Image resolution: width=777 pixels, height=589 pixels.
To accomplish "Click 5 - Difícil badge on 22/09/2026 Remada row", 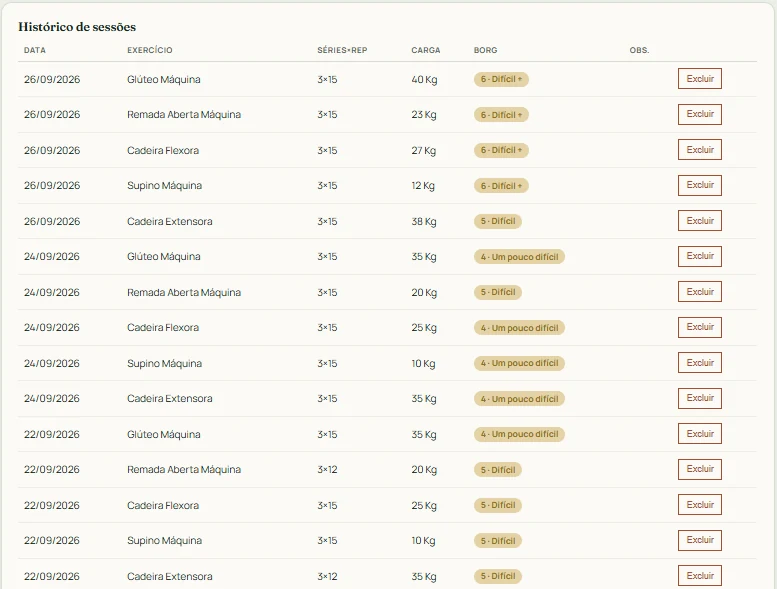I will coord(498,470).
